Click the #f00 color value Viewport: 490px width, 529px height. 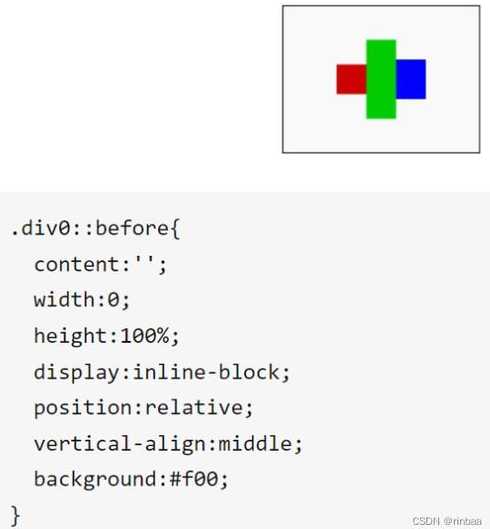pos(194,479)
